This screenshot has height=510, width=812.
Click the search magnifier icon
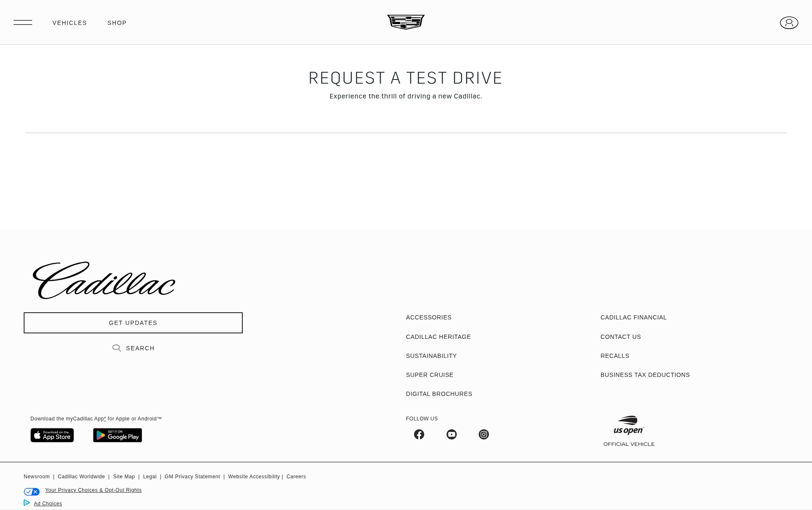[117, 348]
